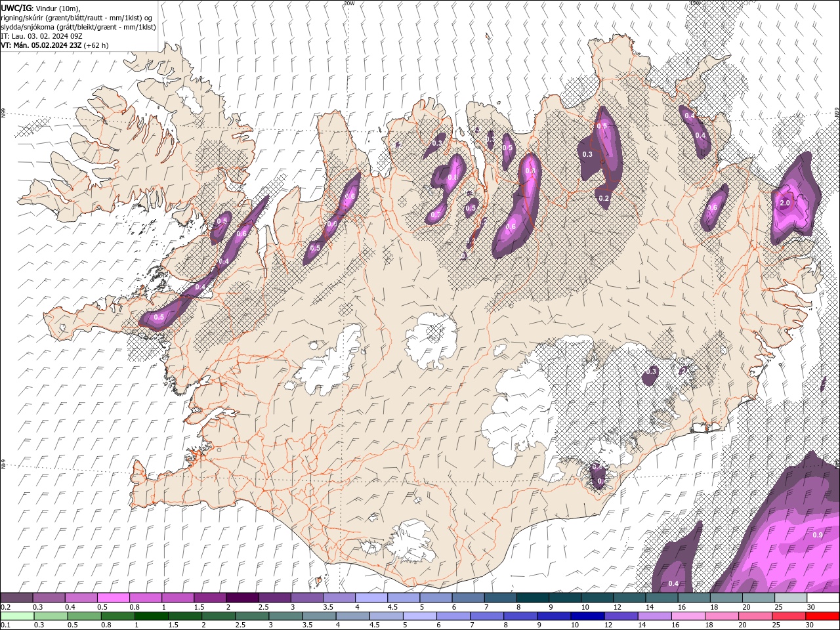Select the purple 12 swatch in the lower legend row
This screenshot has height=630, width=840.
point(621,616)
